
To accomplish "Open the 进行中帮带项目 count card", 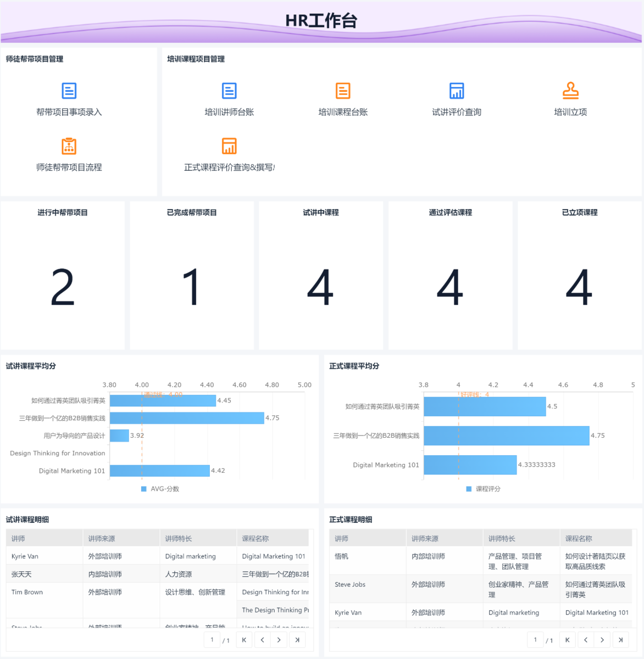I will (x=63, y=276).
